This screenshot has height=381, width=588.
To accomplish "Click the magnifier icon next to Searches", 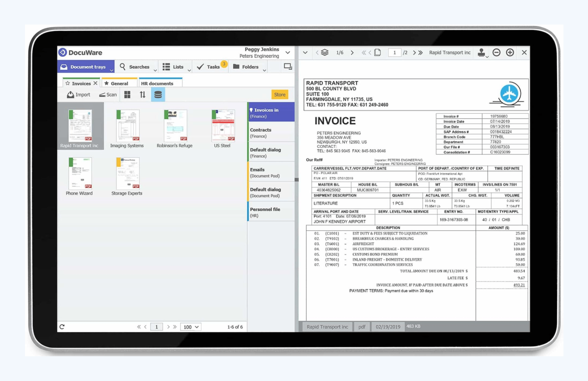I will [122, 66].
